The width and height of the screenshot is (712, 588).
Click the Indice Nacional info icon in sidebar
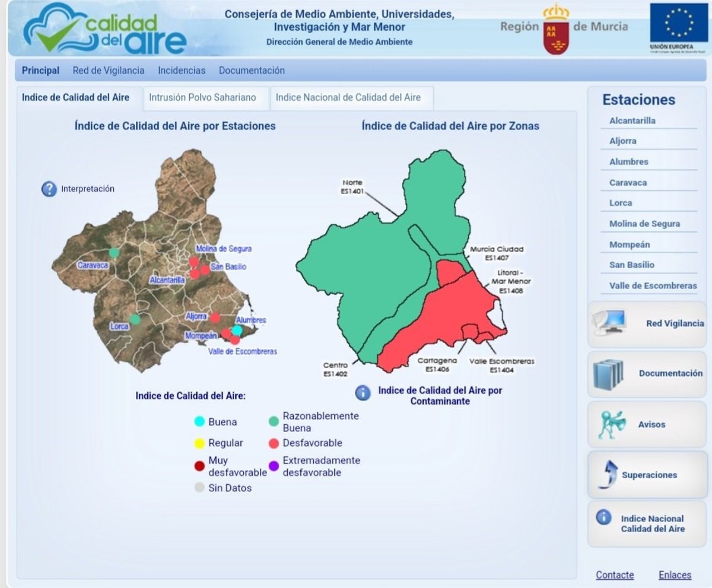(603, 518)
